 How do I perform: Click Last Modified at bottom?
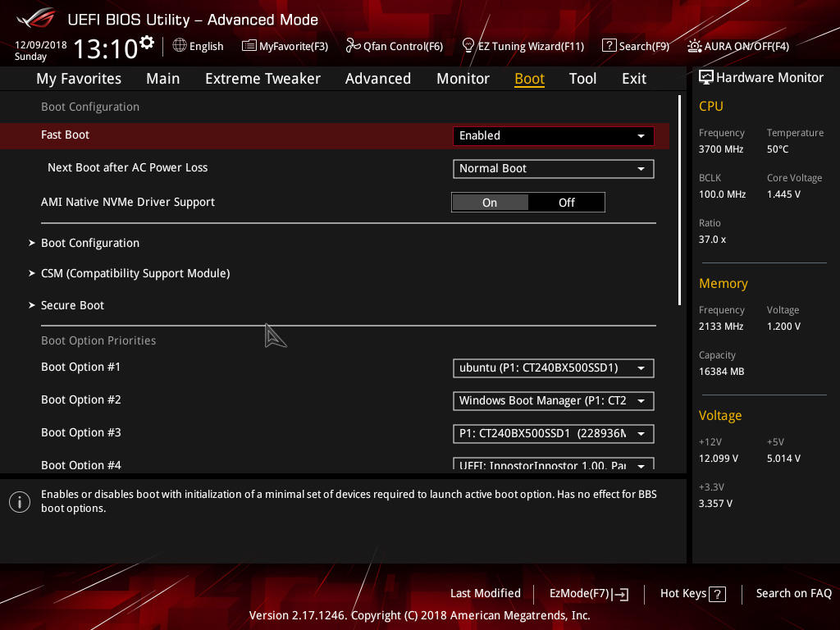coord(486,594)
